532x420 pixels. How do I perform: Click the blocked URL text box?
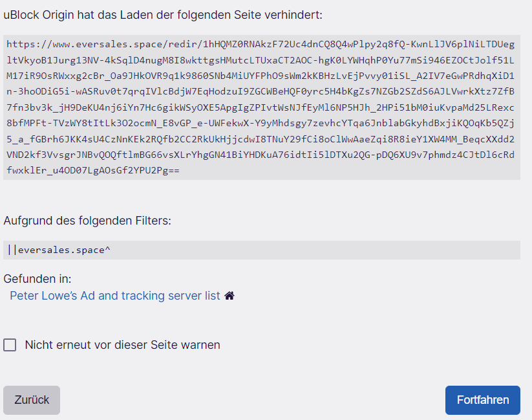[261, 107]
